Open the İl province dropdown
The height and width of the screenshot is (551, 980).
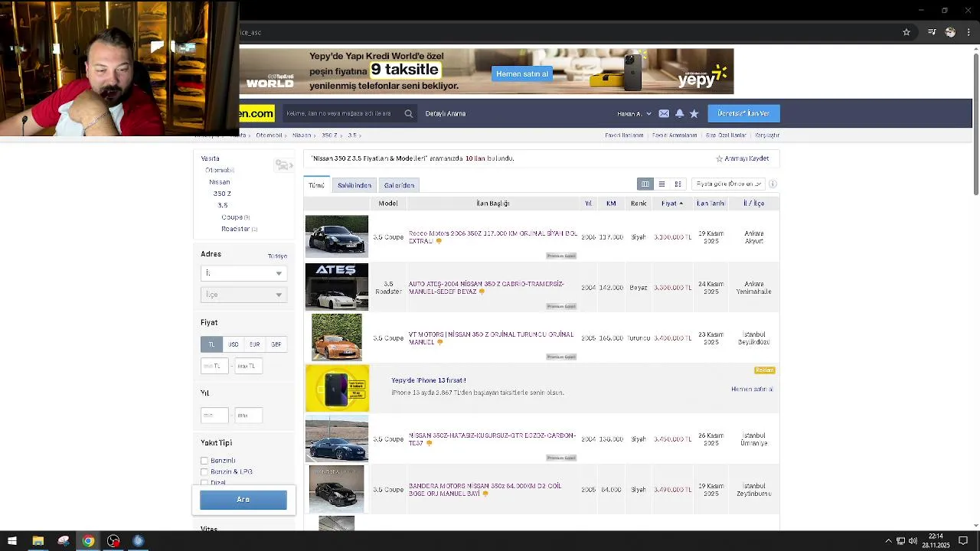pos(243,273)
